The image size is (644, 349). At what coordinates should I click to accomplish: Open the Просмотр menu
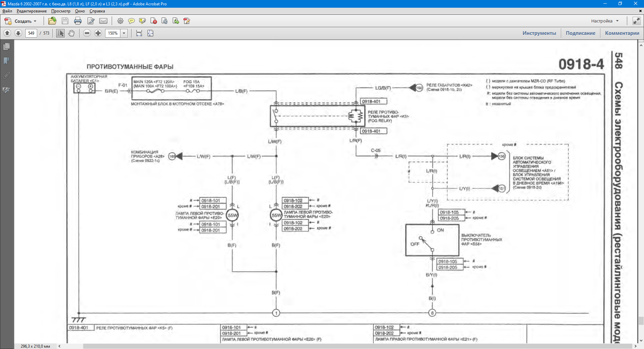[61, 11]
